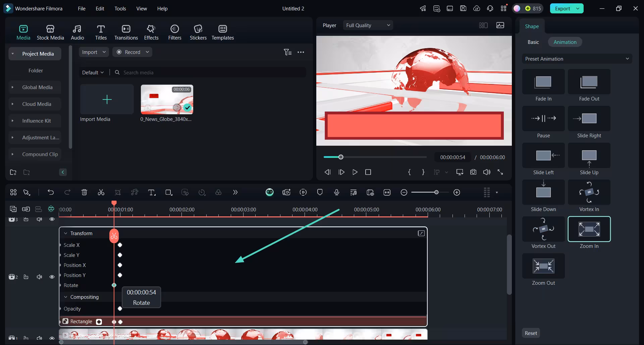Toggle the auto ripple link button

tap(26, 209)
